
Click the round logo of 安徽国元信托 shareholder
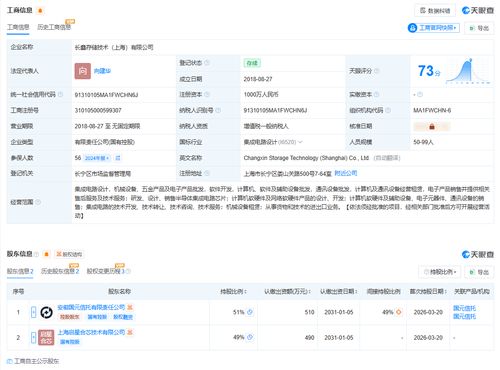coord(46,312)
